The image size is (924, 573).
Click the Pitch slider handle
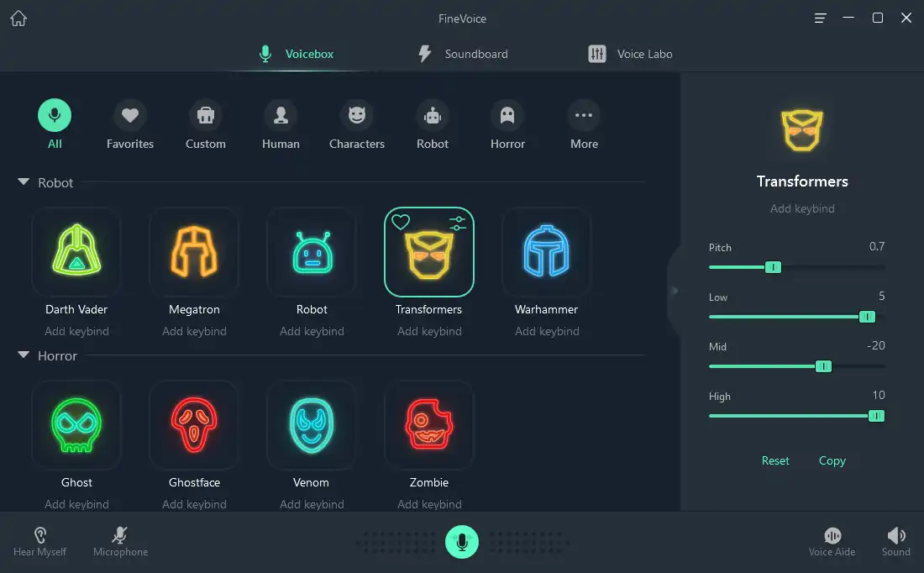point(773,267)
